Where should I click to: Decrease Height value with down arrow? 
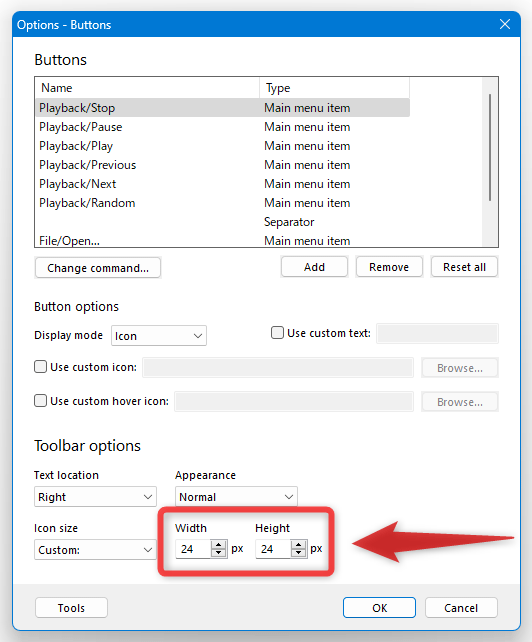299,553
